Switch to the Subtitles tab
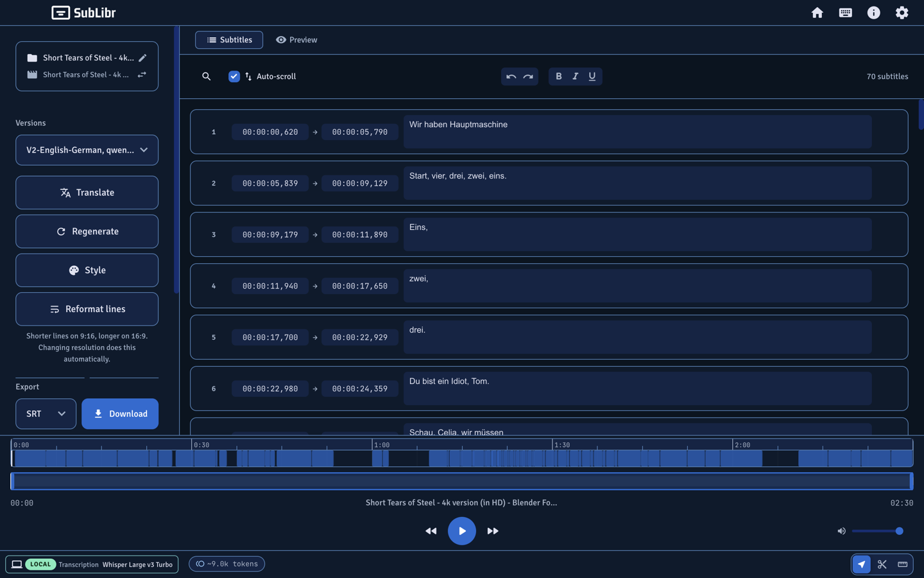The image size is (924, 578). 229,40
